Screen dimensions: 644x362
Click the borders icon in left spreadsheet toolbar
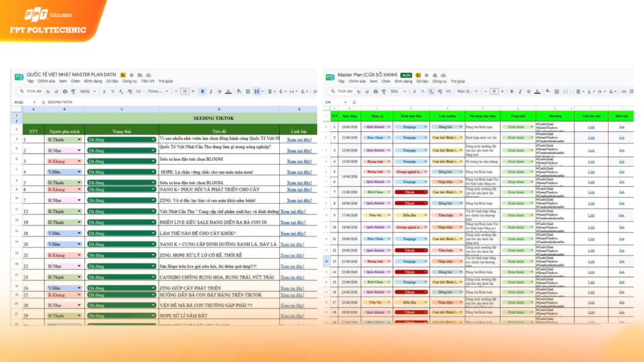coord(248,92)
